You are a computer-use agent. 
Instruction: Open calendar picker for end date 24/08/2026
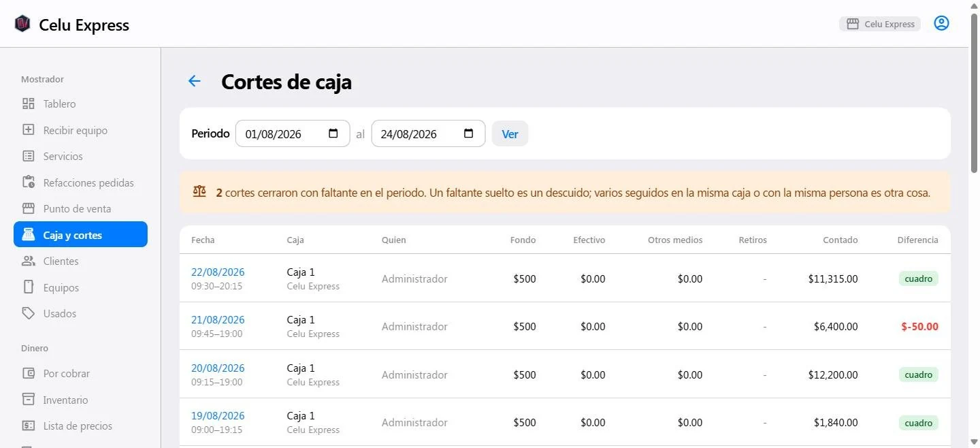pos(469,133)
